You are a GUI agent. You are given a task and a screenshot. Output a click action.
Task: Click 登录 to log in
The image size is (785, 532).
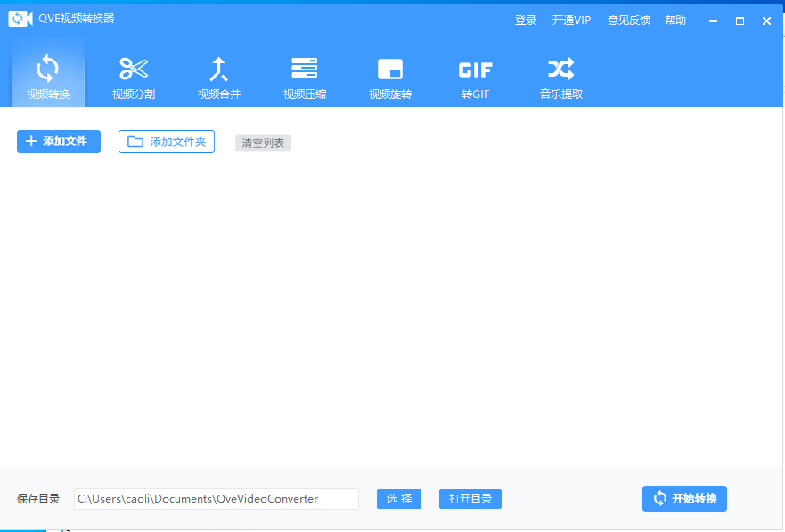click(x=526, y=20)
